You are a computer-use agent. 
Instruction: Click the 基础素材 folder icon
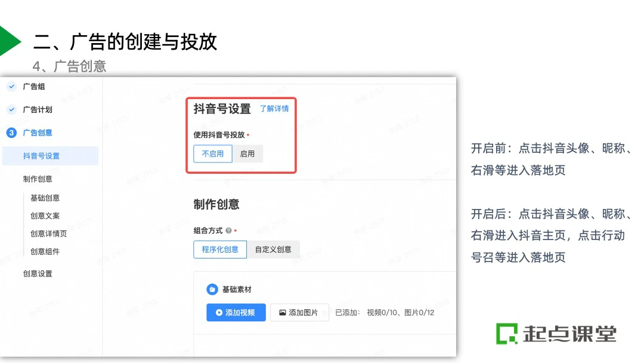(x=212, y=290)
